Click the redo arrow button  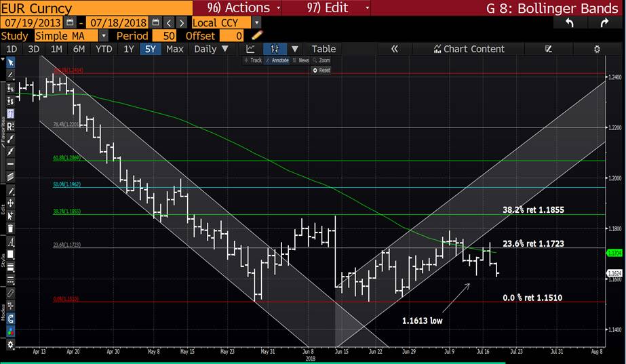(604, 22)
